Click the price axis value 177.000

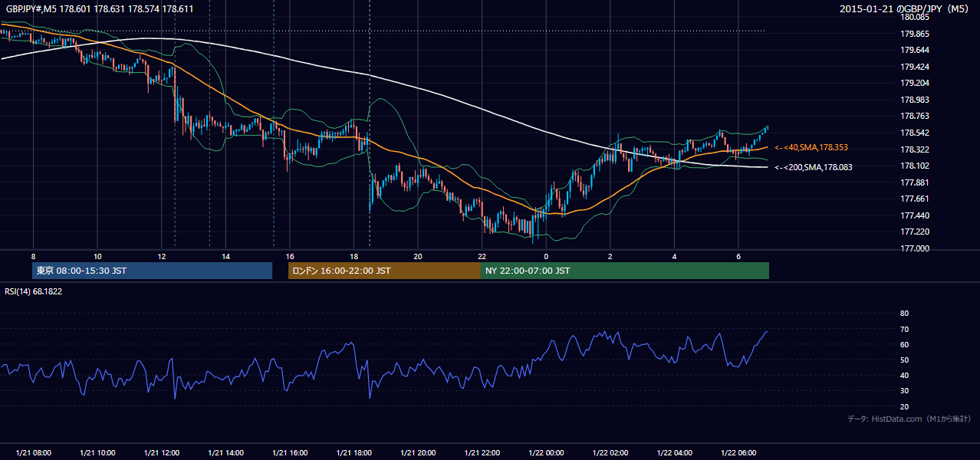(914, 248)
